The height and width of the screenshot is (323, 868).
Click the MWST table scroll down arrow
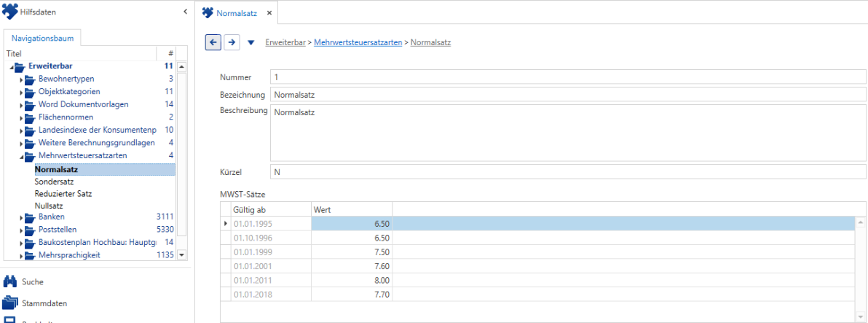point(861,317)
